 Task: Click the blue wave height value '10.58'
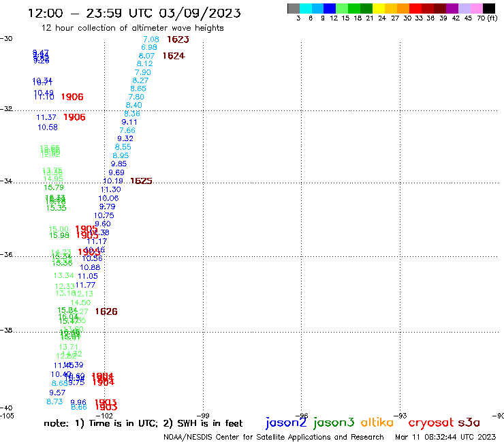tap(48, 127)
